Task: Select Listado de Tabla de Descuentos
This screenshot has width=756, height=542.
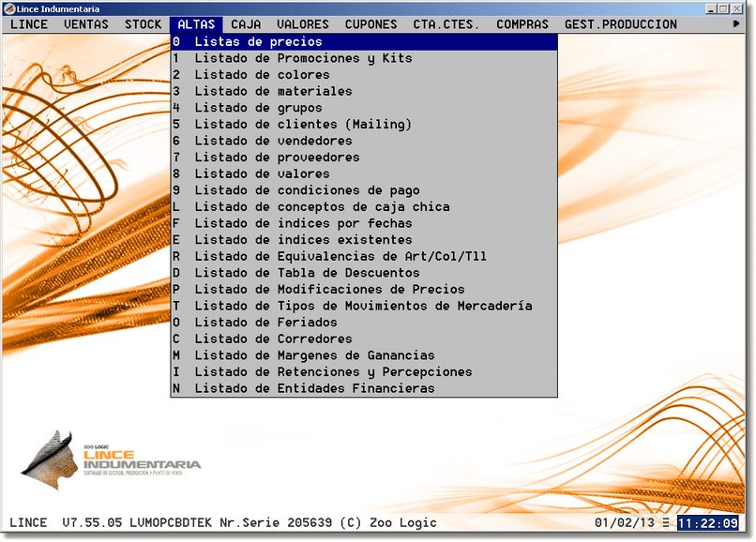Action: click(365, 273)
